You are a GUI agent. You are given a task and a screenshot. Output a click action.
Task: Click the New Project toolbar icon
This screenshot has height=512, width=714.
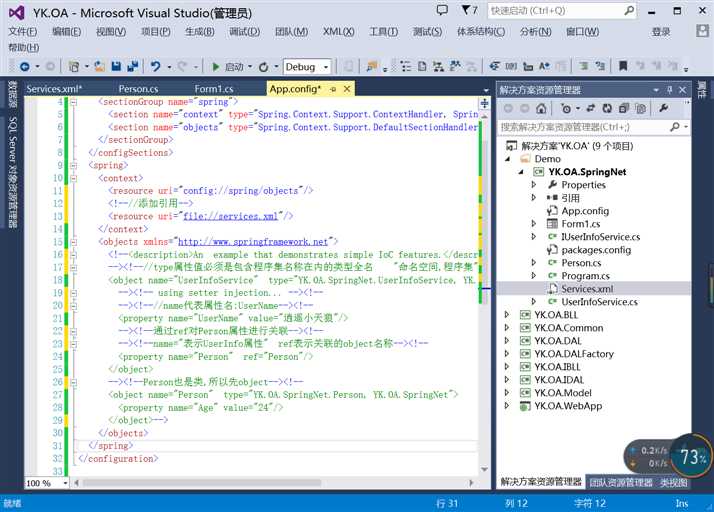[73, 67]
